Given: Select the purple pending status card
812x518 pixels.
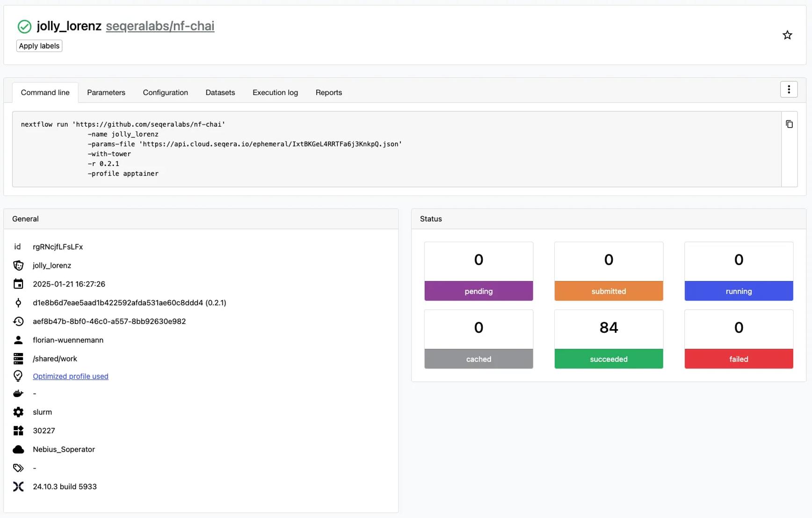Looking at the screenshot, I should 478,272.
